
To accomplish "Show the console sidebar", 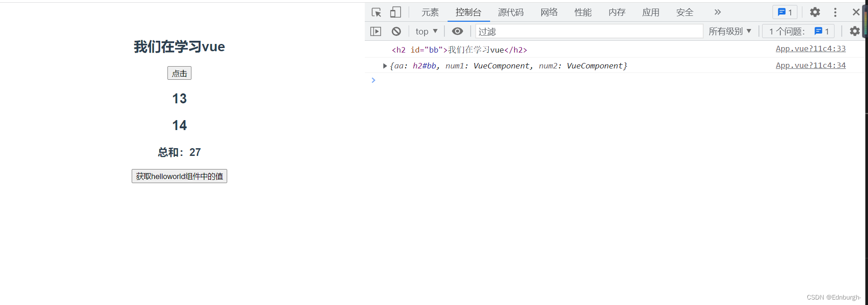I will pyautogui.click(x=376, y=31).
